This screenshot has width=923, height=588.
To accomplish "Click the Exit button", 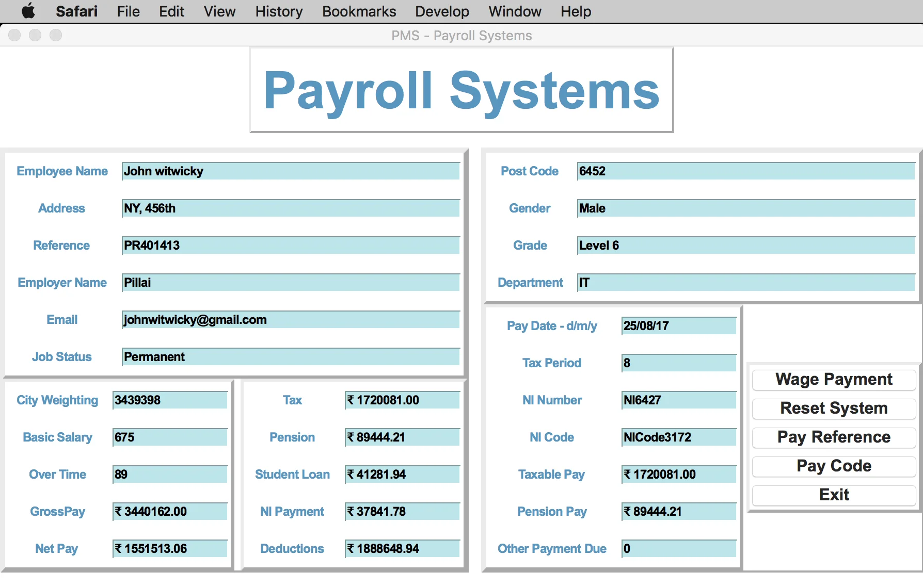I will coord(833,495).
